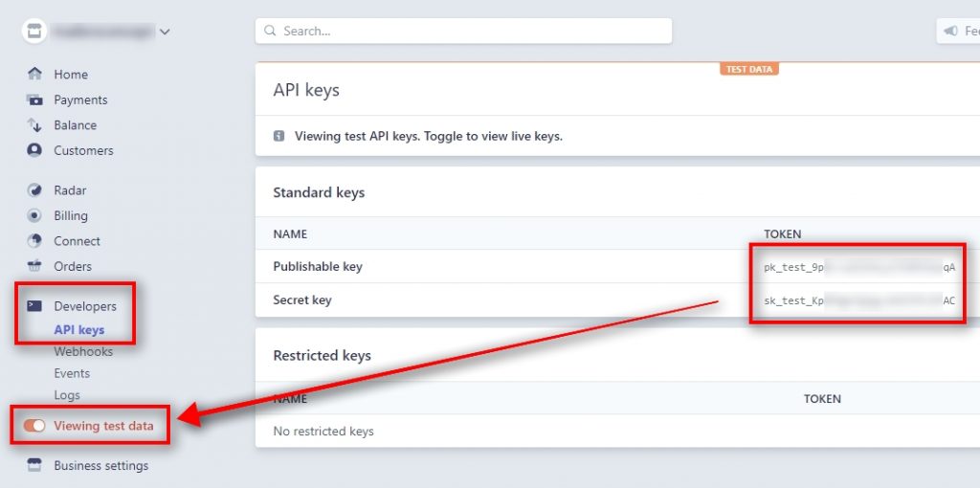This screenshot has height=488, width=980.
Task: Click the Balance arrows icon
Action: coord(34,125)
